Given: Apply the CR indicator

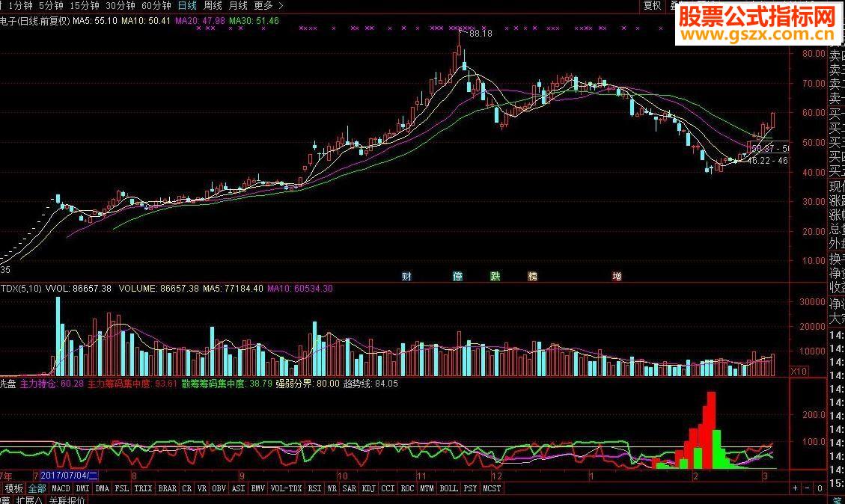Looking at the screenshot, I should tap(186, 488).
